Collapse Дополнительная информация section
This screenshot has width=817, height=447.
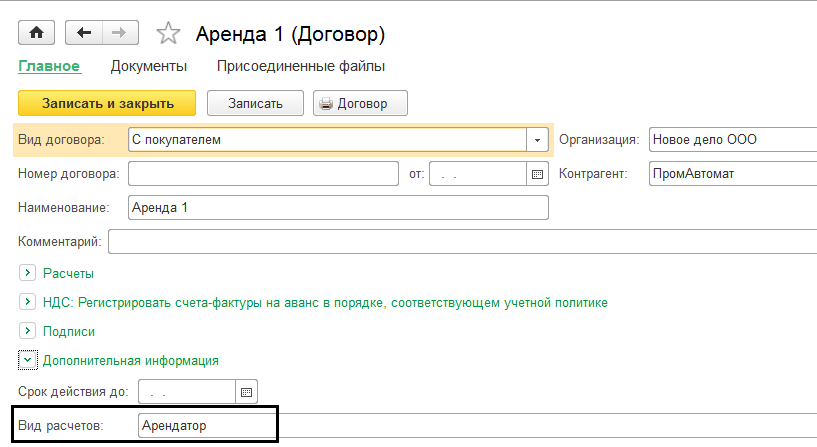point(27,360)
